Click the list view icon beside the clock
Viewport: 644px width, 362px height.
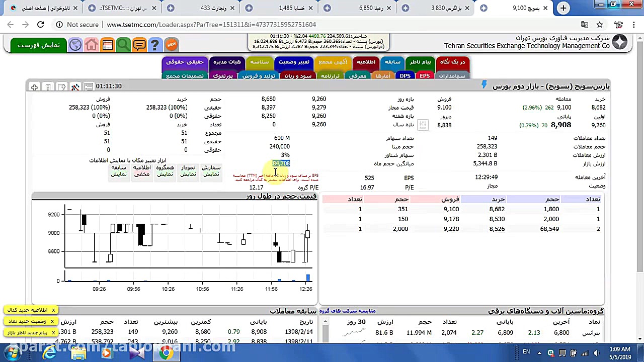click(x=89, y=87)
